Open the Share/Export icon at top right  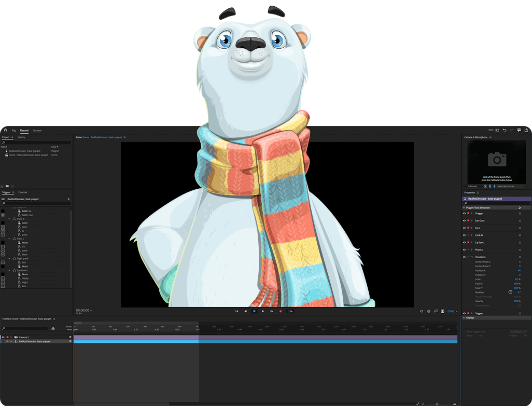tap(526, 130)
